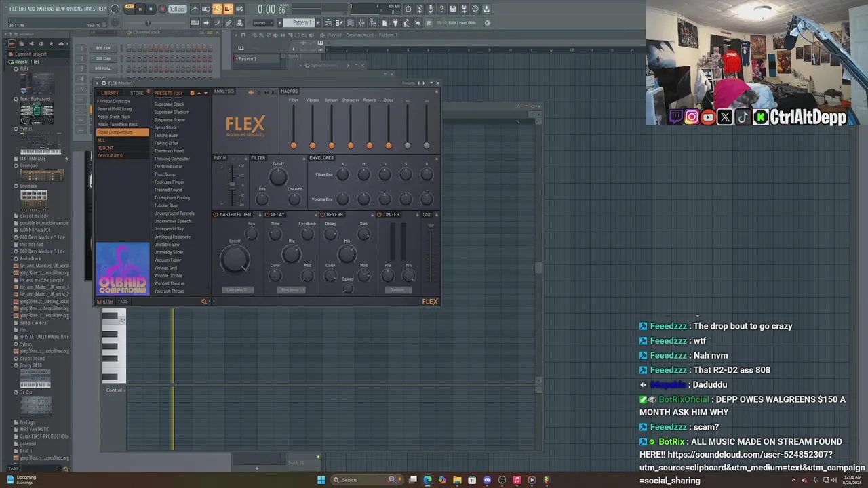868x488 pixels.
Task: Switch FLEX to the LIBRARY tab
Action: tap(110, 93)
